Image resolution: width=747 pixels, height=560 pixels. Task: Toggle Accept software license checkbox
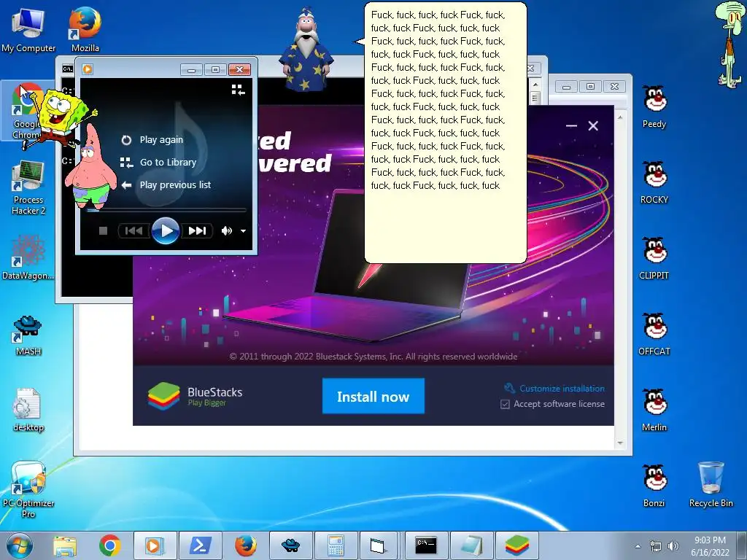505,404
